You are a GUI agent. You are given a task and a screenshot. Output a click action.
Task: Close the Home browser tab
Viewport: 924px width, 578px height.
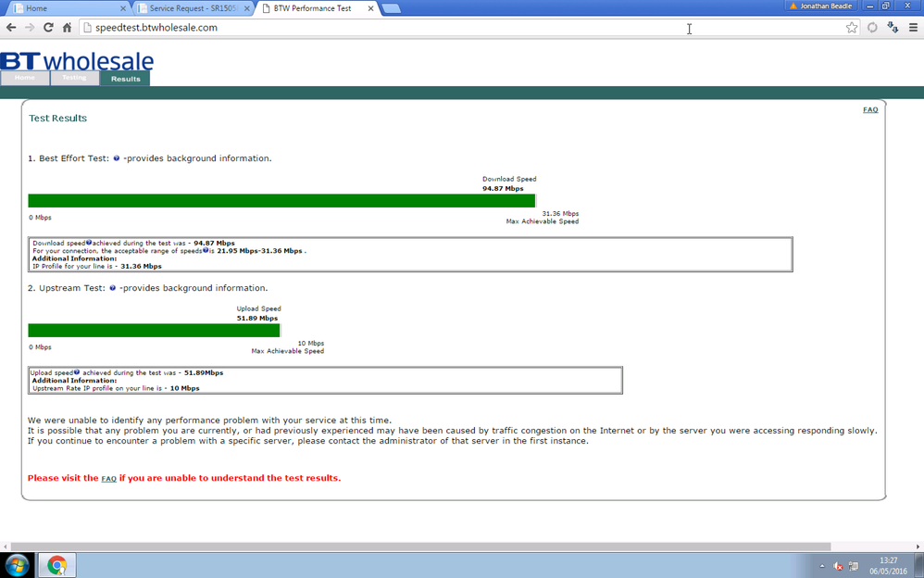(123, 8)
